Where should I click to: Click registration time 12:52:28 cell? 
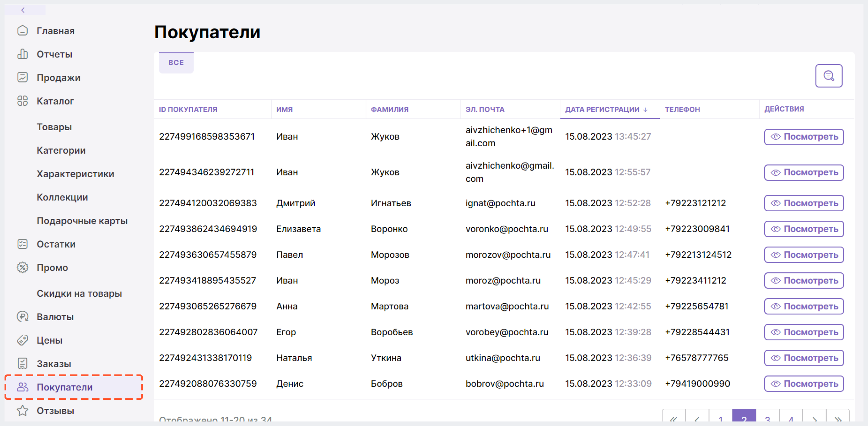(633, 203)
